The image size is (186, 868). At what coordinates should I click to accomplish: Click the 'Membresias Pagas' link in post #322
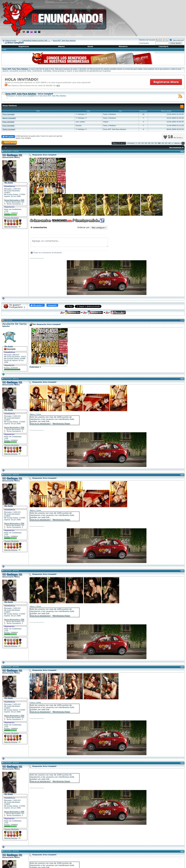coord(61,424)
